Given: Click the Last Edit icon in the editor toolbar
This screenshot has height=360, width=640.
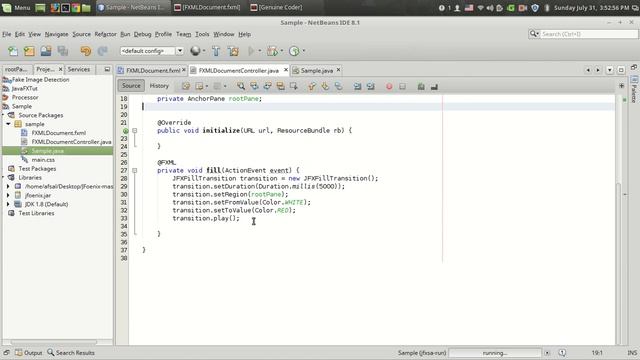Looking at the screenshot, I should click(x=186, y=86).
